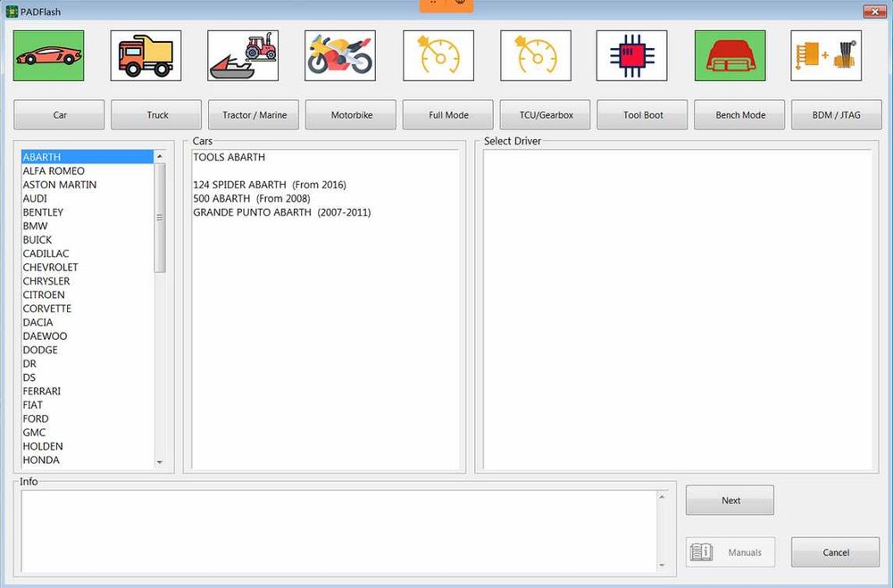Click the Cancel button

[836, 552]
